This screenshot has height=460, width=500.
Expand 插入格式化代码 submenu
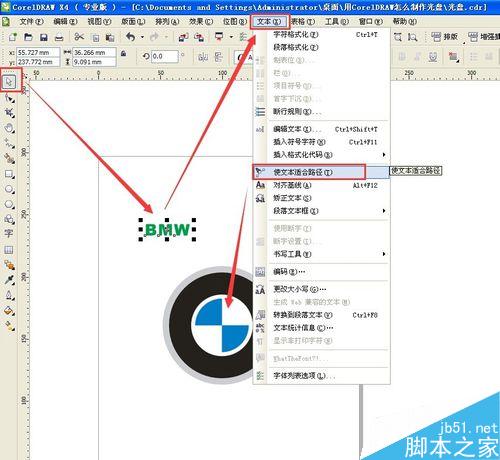tap(384, 155)
